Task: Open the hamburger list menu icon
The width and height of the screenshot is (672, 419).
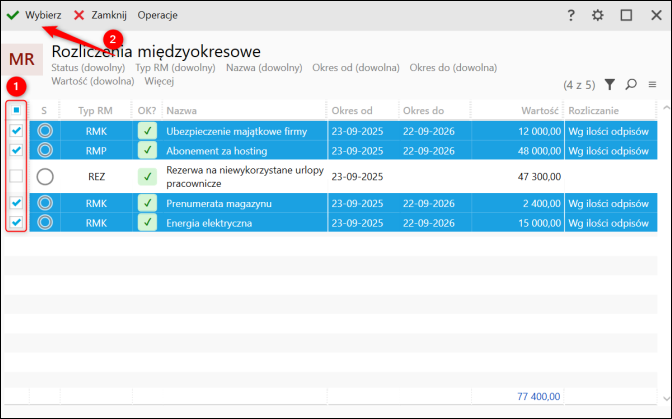Action: [x=652, y=85]
